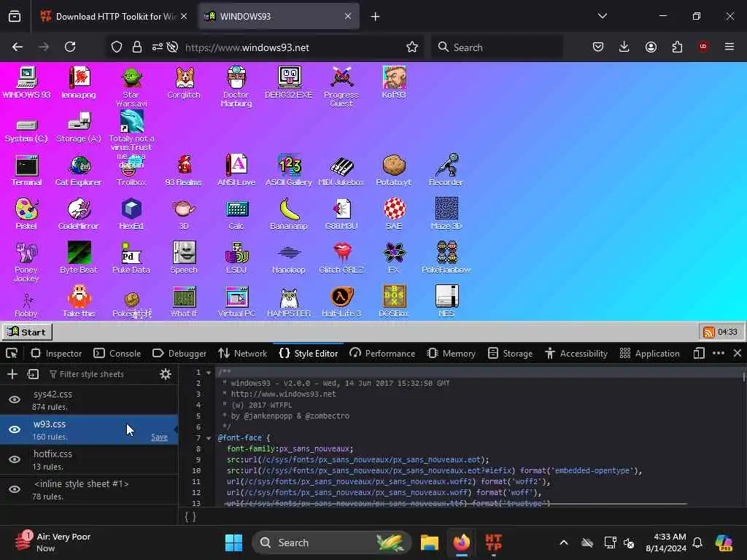Open the HAMPSTER icon
The height and width of the screenshot is (560, 747).
click(x=289, y=301)
